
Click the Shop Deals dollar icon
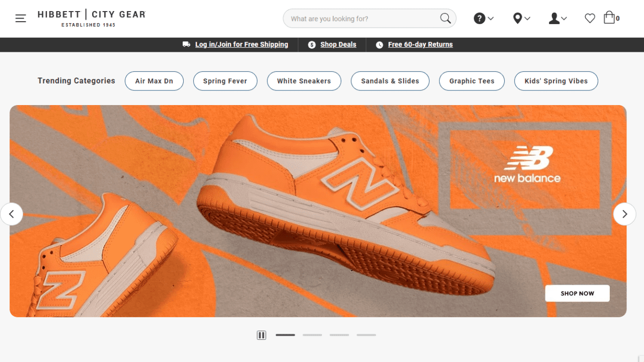312,44
